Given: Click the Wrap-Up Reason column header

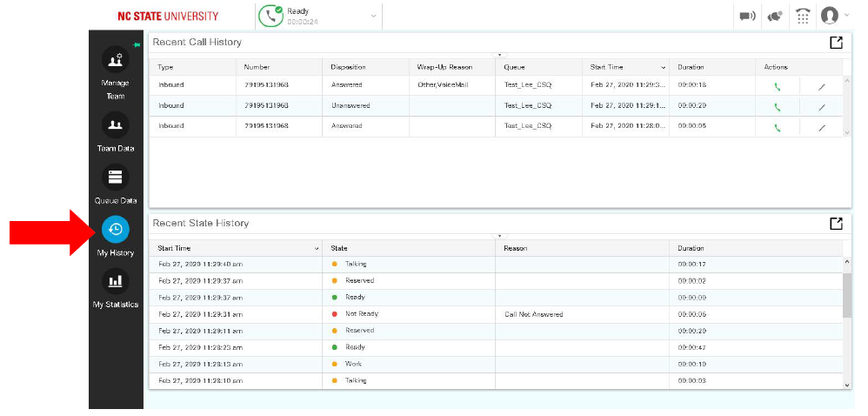Looking at the screenshot, I should pyautogui.click(x=444, y=67).
